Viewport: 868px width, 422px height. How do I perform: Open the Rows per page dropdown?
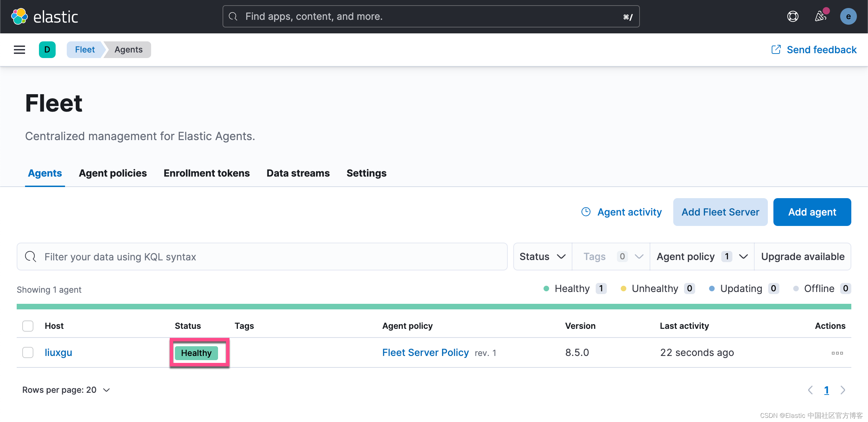(x=66, y=390)
